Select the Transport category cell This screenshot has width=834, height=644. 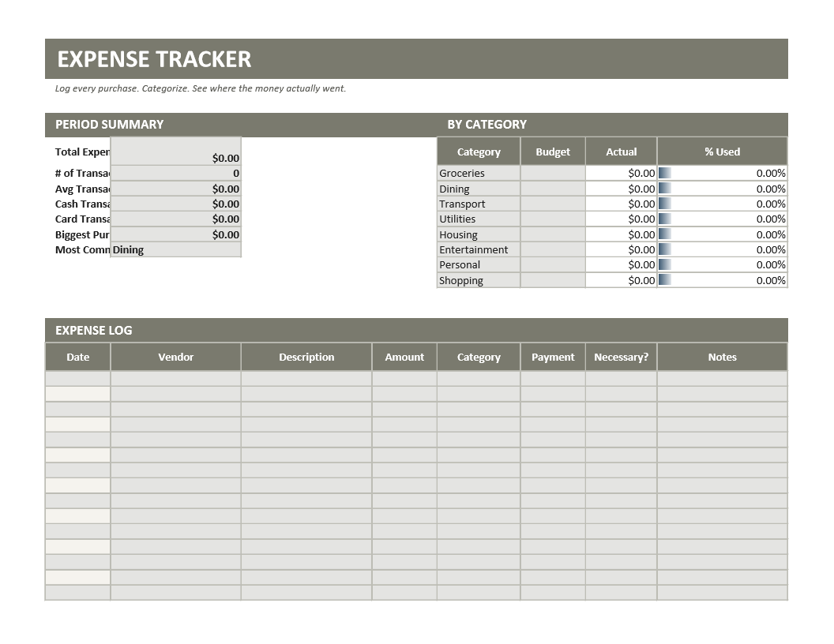[x=479, y=204]
